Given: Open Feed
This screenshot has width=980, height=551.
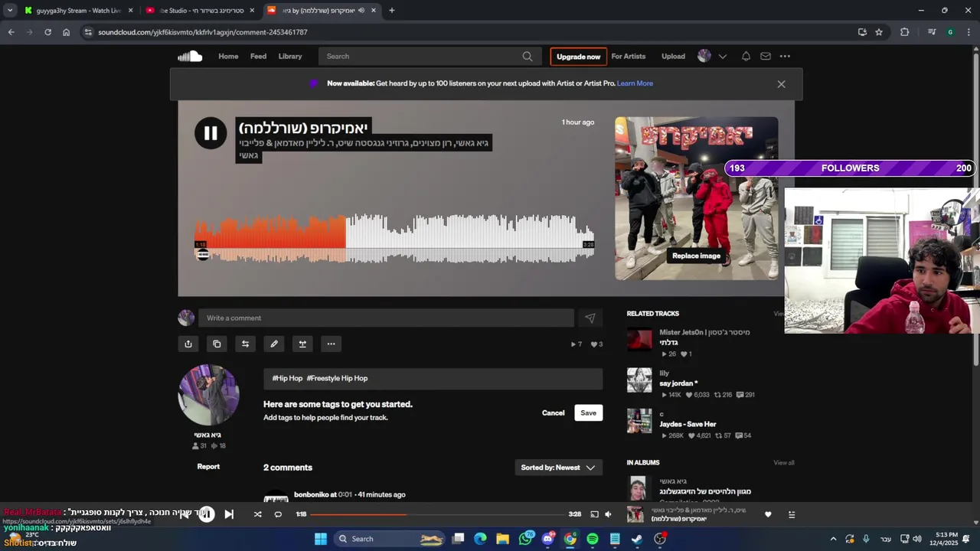Looking at the screenshot, I should (x=258, y=56).
